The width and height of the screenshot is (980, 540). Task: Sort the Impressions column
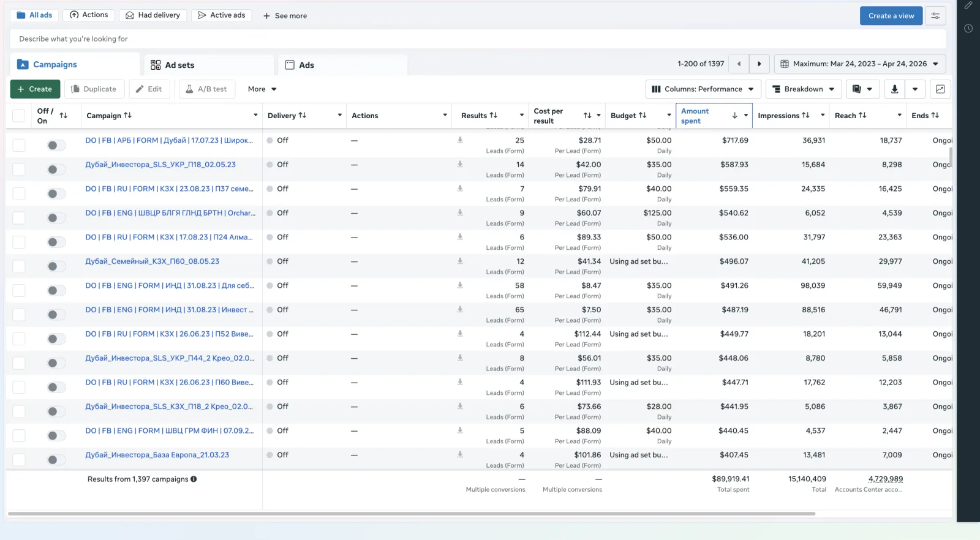(x=805, y=115)
